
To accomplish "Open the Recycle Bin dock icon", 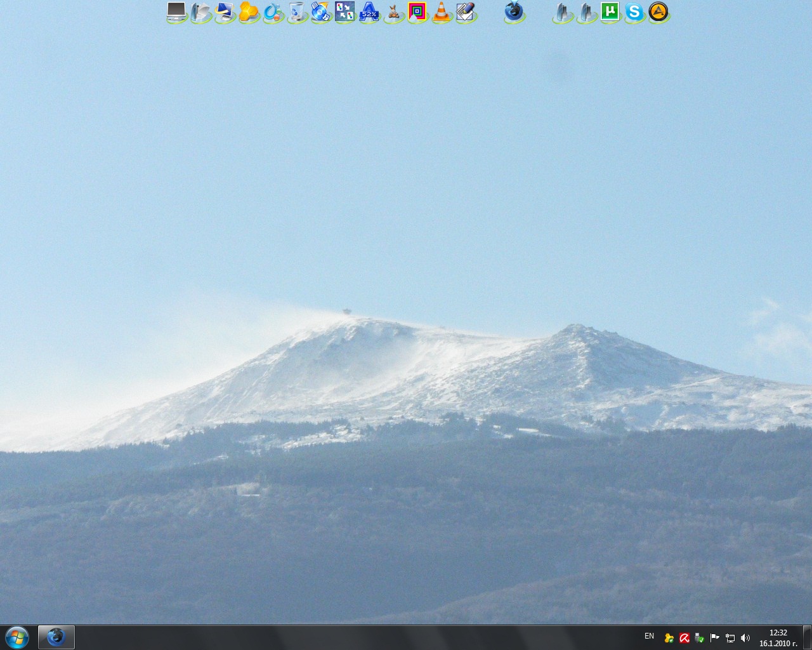I will click(x=297, y=12).
